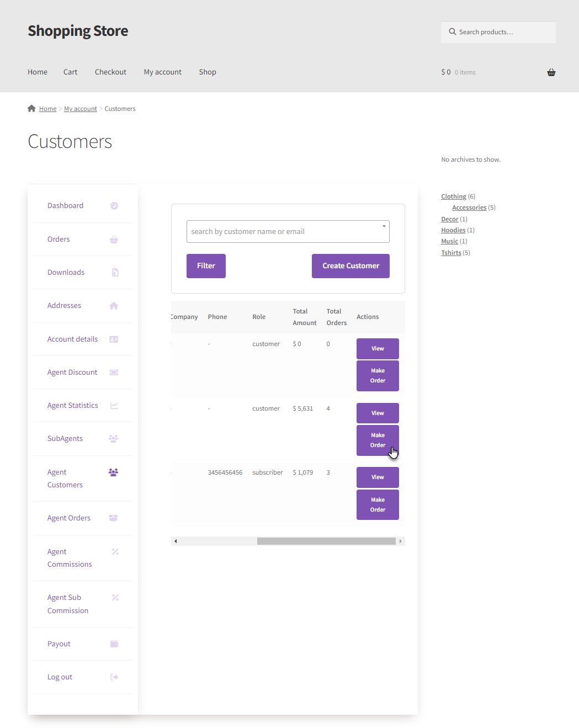Screen dimensions: 579x728
Task: Open the Shop menu item
Action: click(x=208, y=72)
